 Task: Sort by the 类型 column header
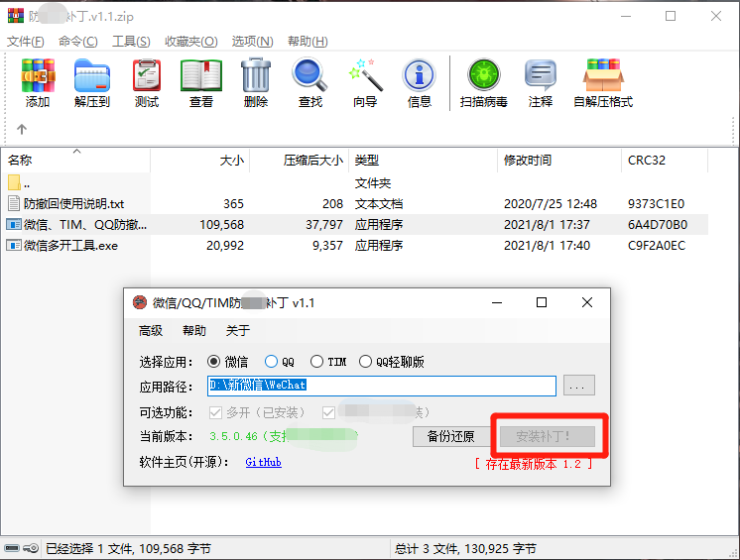pos(424,161)
